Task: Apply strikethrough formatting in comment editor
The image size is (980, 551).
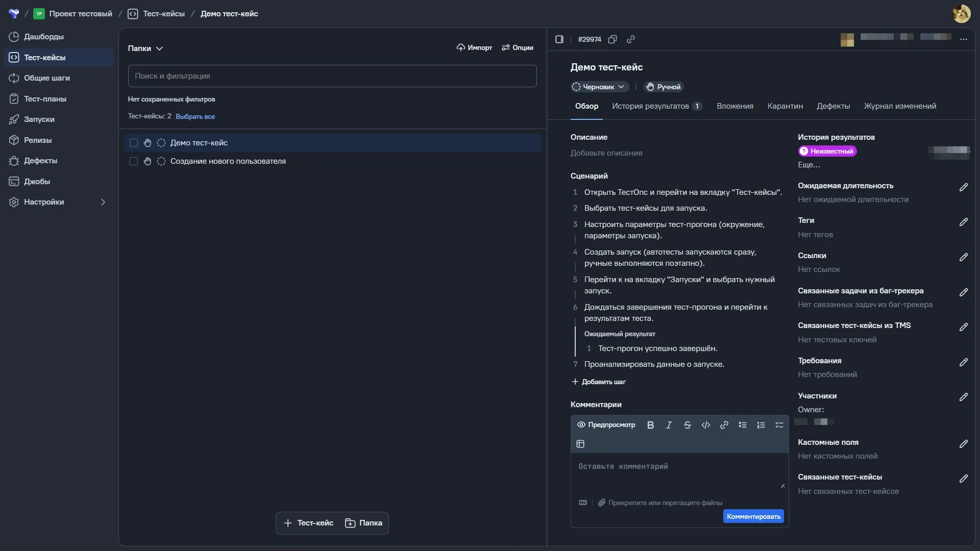Action: coord(687,425)
